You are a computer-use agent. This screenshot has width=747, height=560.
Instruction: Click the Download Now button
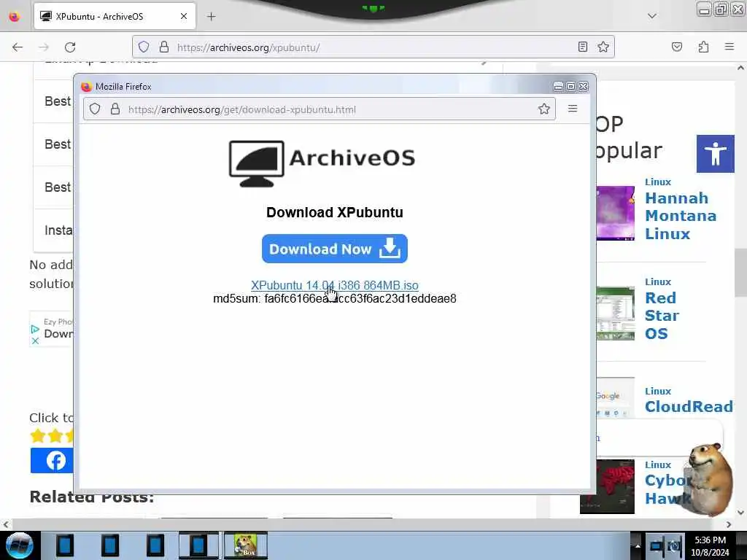[x=334, y=249]
